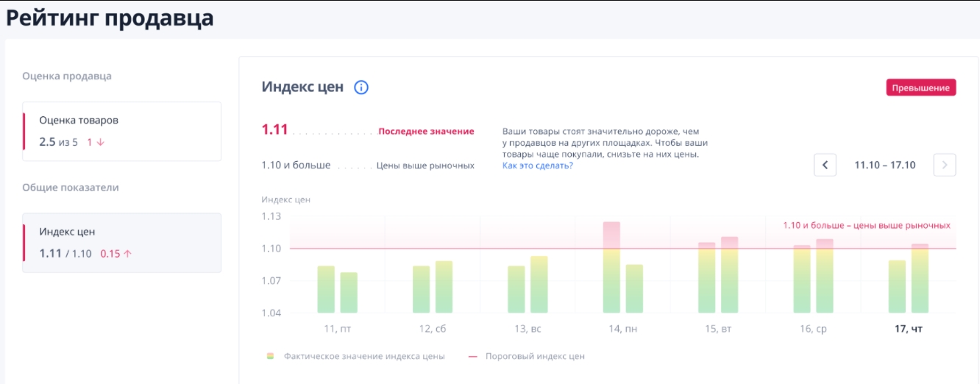
Task: Click the 15, вт day label
Action: click(718, 329)
